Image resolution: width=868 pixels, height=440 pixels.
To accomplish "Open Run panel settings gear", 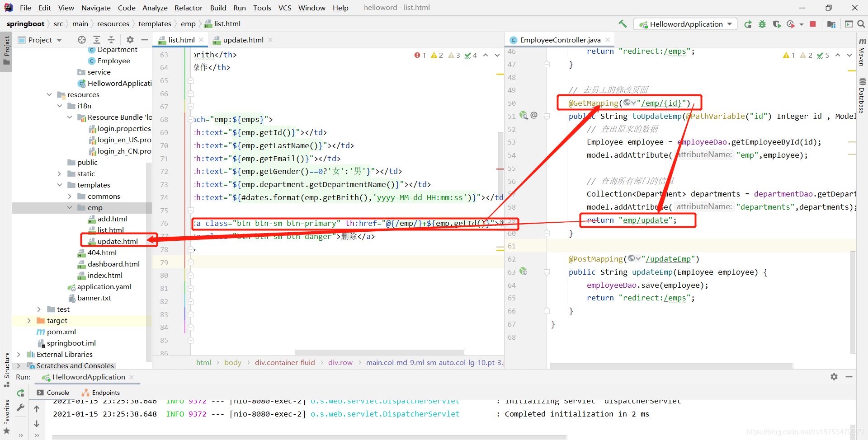I will pyautogui.click(x=834, y=377).
